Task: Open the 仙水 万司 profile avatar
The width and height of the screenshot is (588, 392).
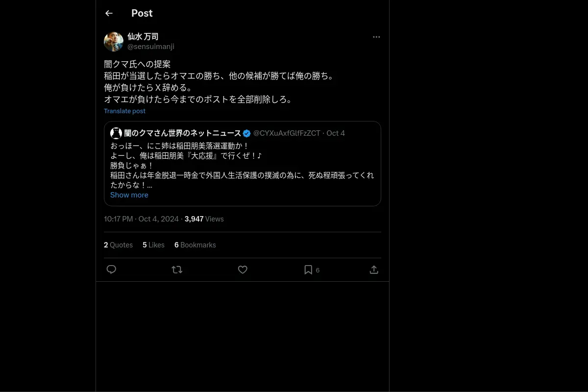Action: 114,42
